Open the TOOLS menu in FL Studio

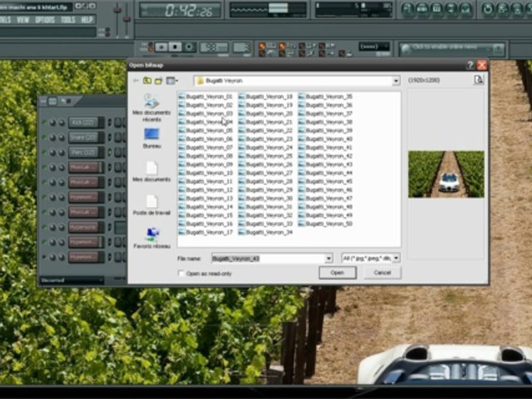pos(68,20)
